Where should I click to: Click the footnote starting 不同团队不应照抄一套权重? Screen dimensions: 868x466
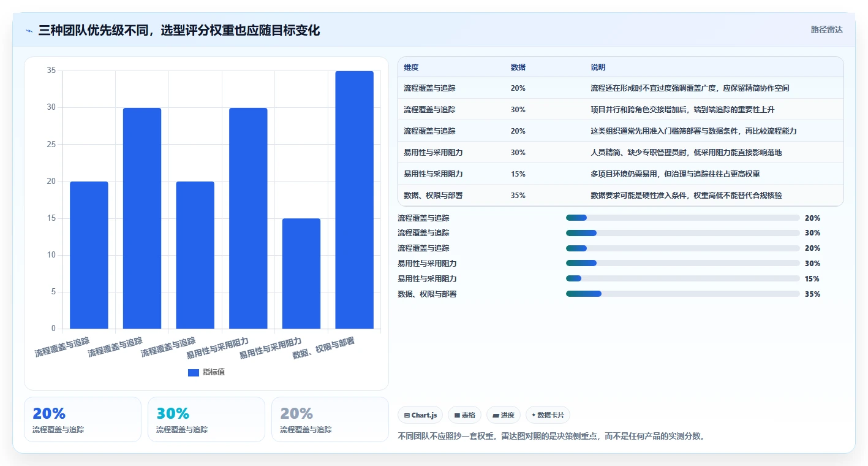[551, 437]
